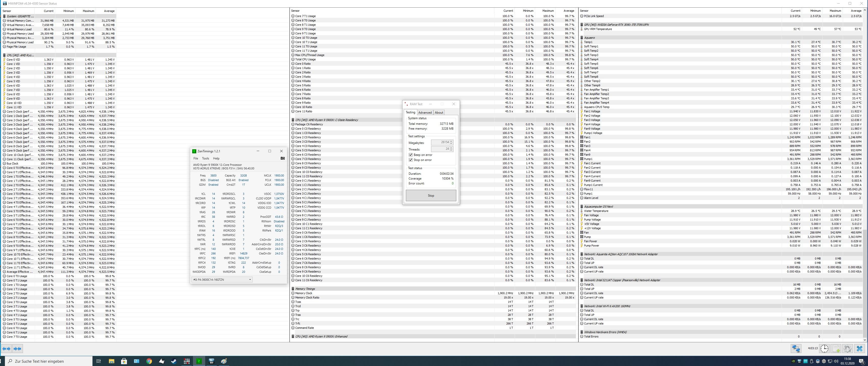Select Max CPU/Thread Usage row
868x366 pixels.
point(433,55)
